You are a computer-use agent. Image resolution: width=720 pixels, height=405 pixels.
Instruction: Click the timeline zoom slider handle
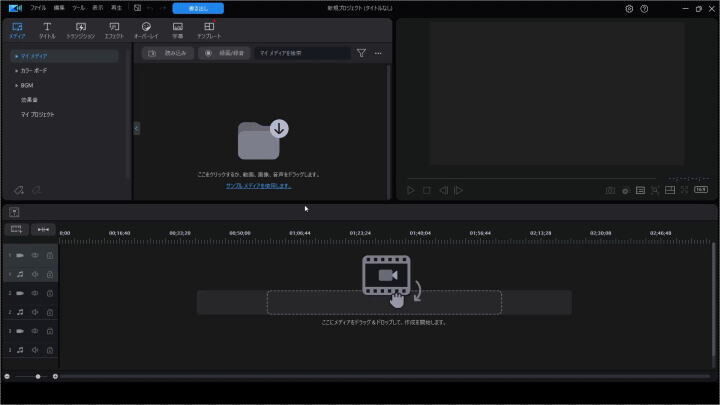[x=38, y=377]
